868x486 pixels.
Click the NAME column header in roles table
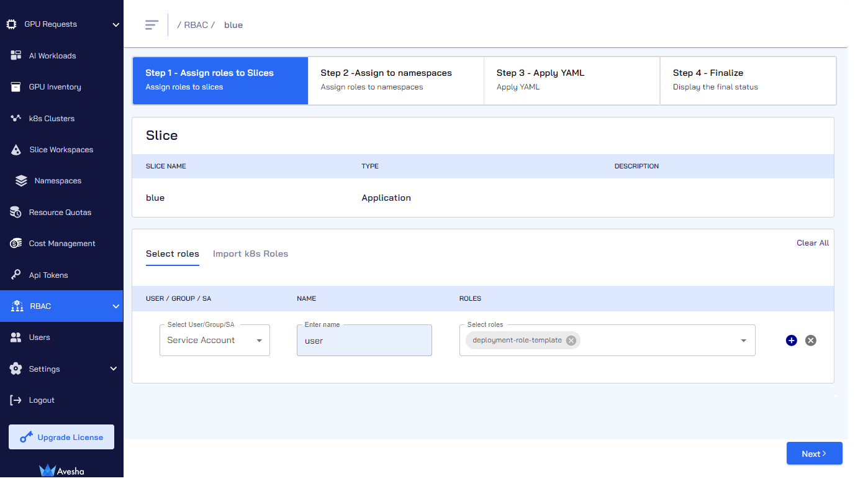tap(307, 298)
